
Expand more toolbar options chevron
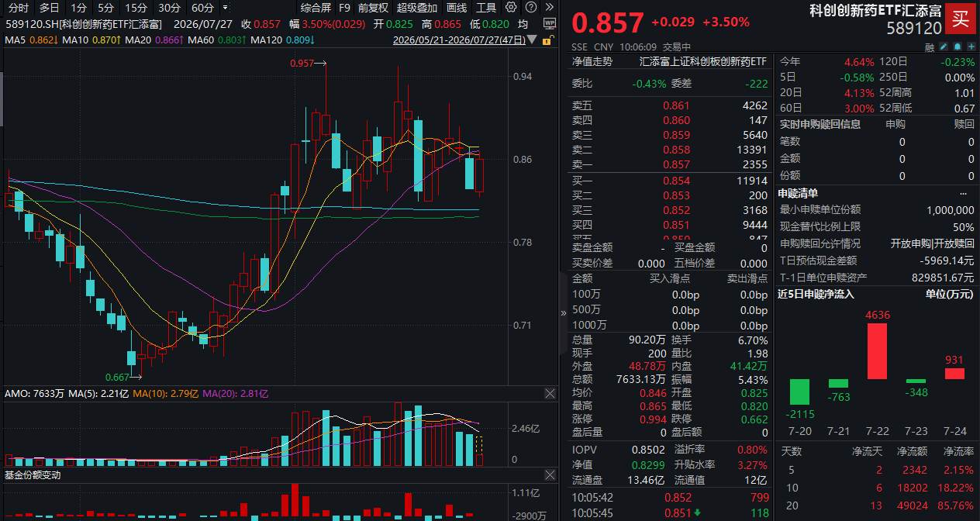549,7
